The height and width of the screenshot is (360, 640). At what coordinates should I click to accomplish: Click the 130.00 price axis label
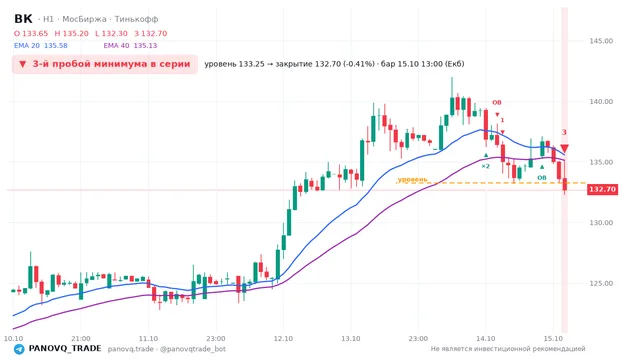pyautogui.click(x=601, y=223)
